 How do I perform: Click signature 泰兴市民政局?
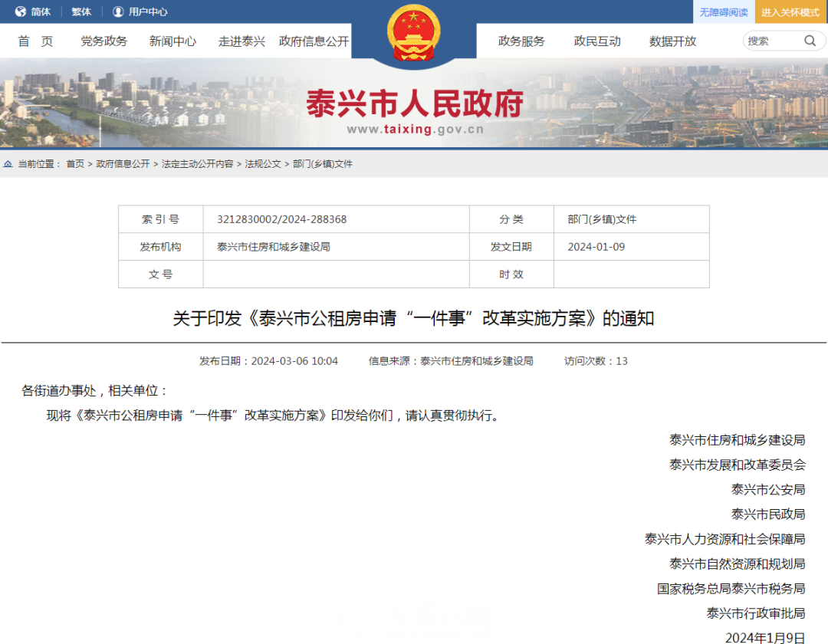[x=768, y=514]
